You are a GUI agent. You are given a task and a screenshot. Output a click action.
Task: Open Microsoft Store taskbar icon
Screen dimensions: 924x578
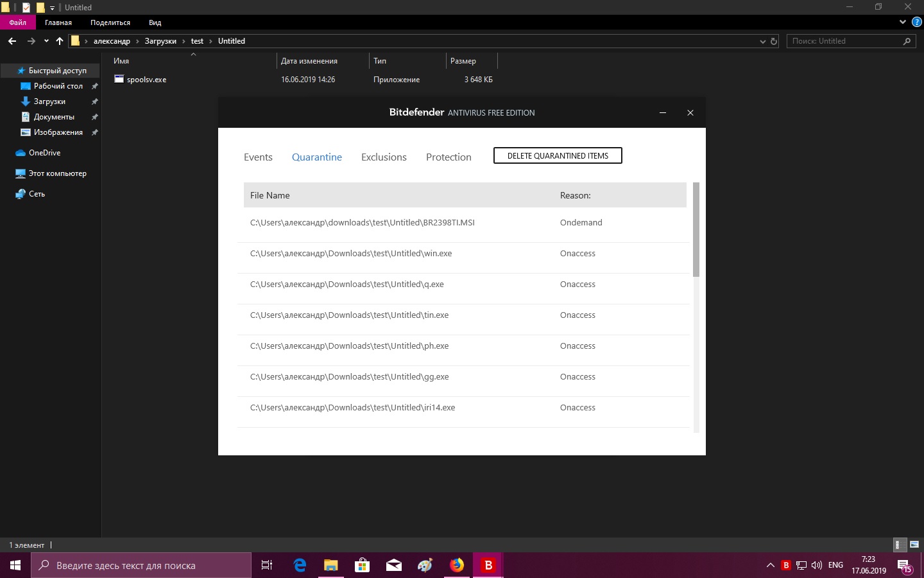[x=363, y=565]
